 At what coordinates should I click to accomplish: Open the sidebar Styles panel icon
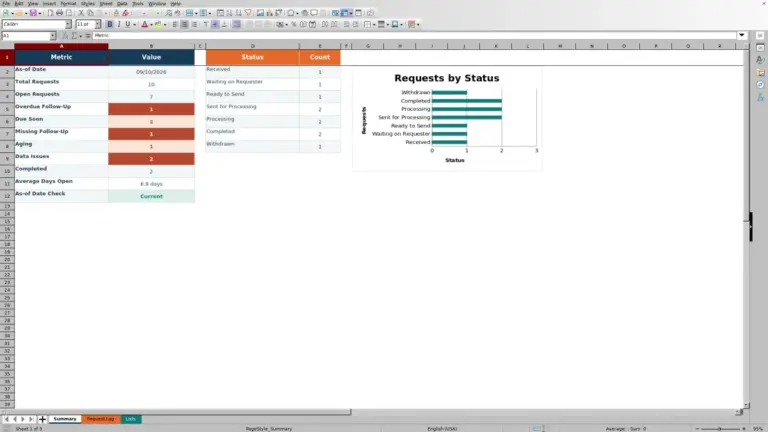(760, 60)
